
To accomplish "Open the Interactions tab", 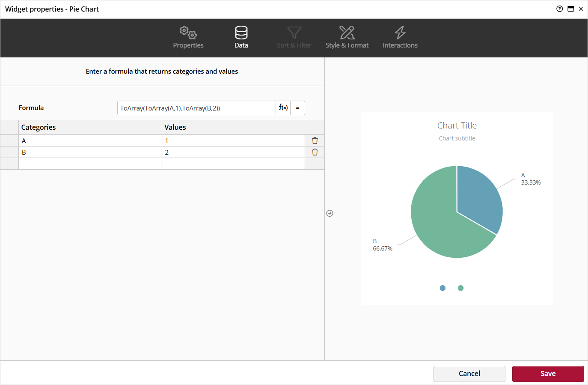I will 400,38.
